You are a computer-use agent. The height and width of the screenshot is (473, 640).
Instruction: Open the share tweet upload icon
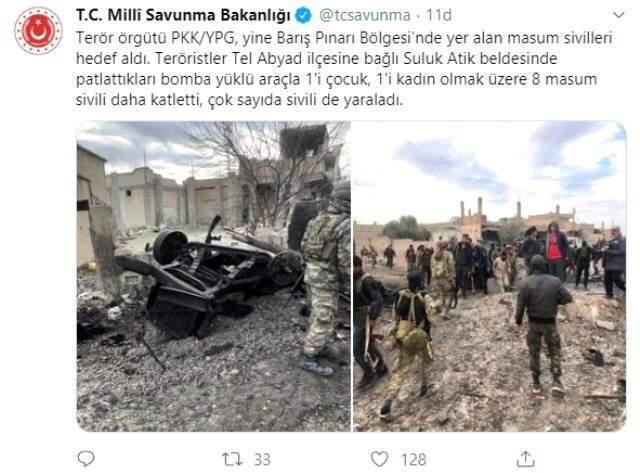pos(525,459)
